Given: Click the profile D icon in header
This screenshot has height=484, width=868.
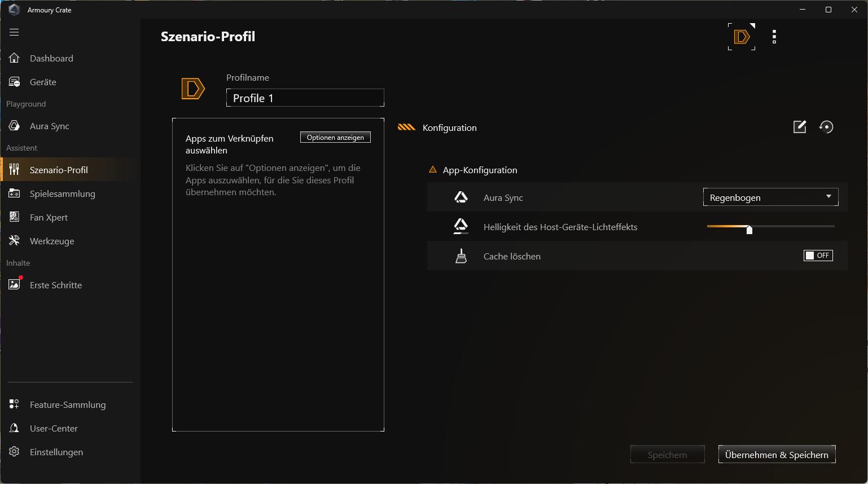Looking at the screenshot, I should click(x=741, y=37).
